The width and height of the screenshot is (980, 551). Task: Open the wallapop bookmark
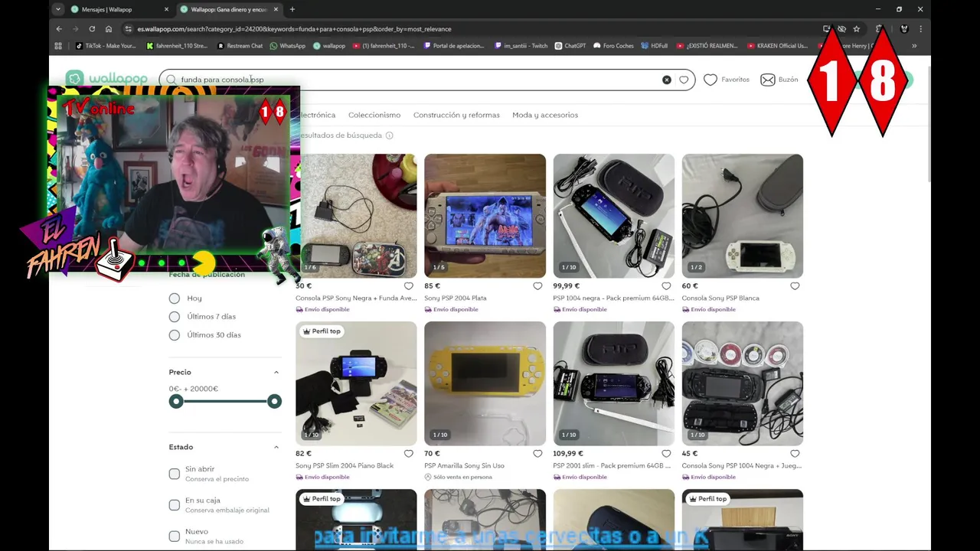click(329, 46)
